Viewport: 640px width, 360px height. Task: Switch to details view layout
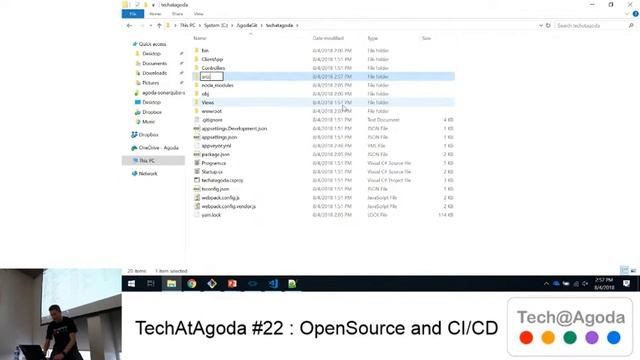point(624,271)
